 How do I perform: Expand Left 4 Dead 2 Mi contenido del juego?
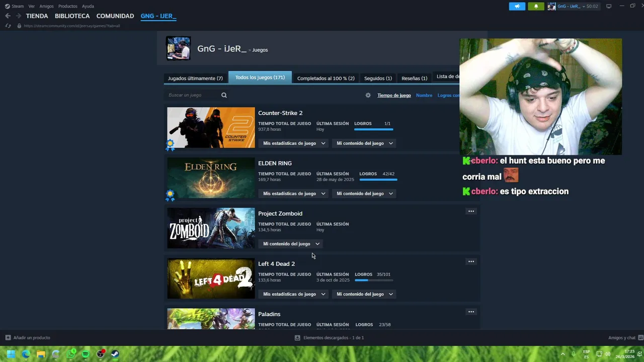pyautogui.click(x=364, y=294)
